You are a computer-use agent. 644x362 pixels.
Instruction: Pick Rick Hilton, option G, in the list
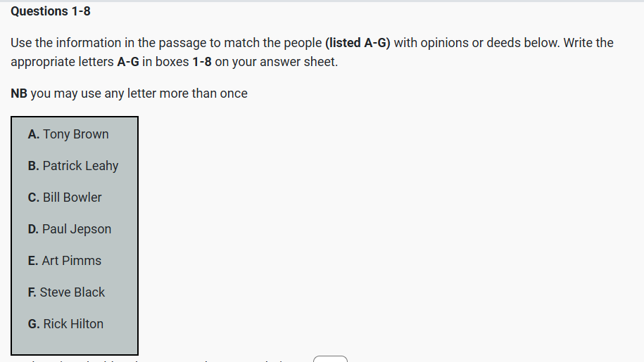pyautogui.click(x=65, y=324)
